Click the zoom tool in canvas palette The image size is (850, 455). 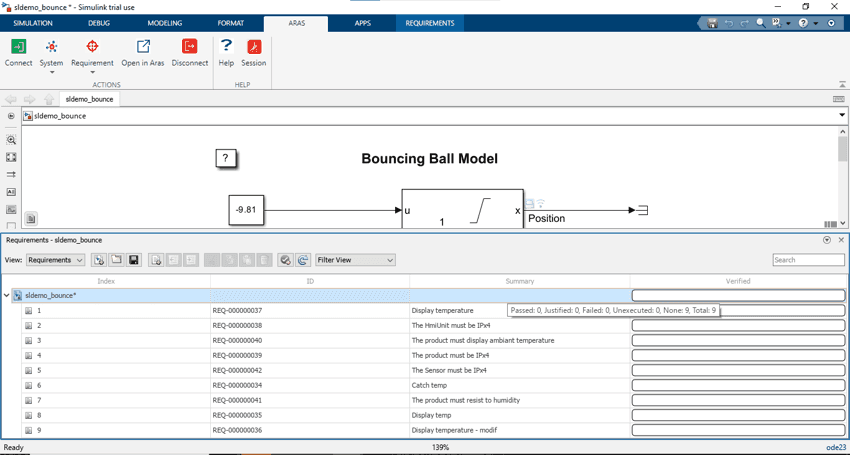point(11,140)
